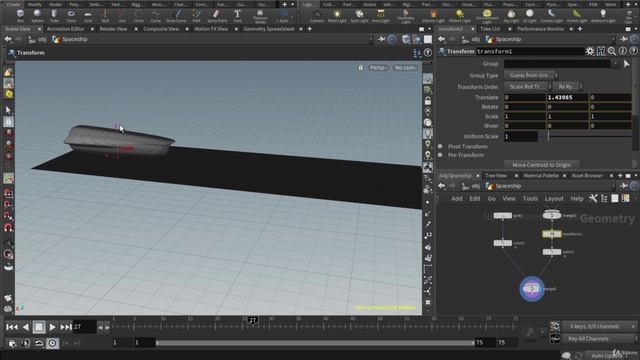Screen dimensions: 640x360
Task: Select the Spray Paint shelf tool
Action: click(x=217, y=16)
